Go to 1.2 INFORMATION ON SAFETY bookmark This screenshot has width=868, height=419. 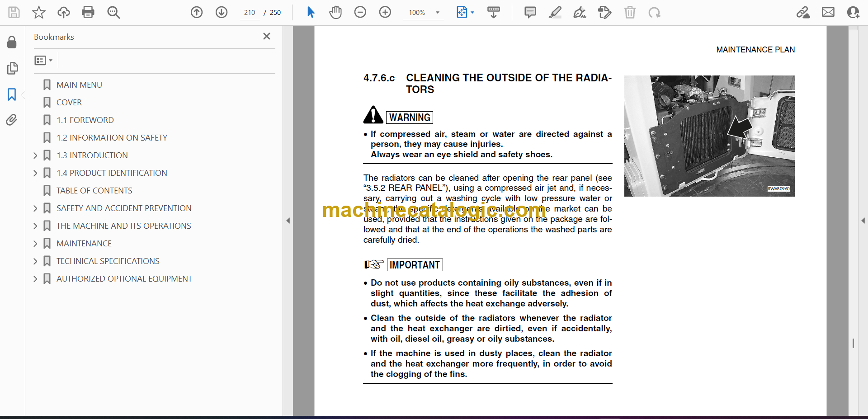[x=112, y=137]
